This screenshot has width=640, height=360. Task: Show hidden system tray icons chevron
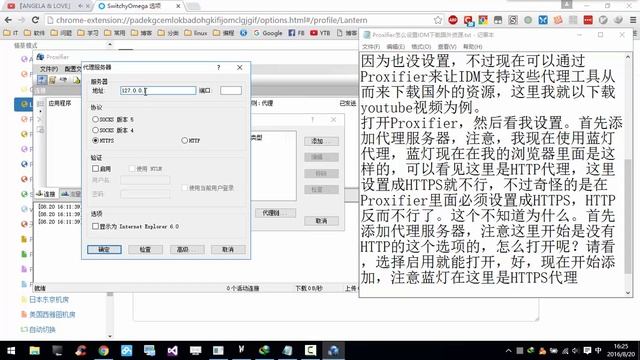tap(508, 351)
